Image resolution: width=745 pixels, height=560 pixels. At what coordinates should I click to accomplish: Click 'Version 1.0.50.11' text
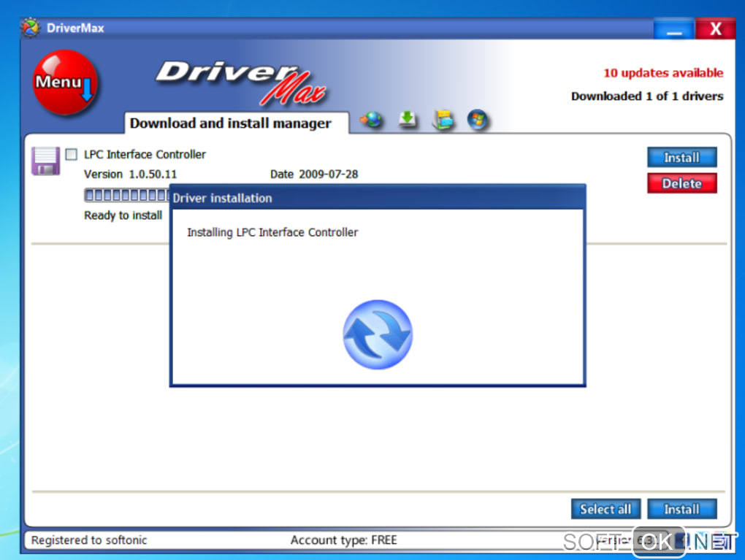coord(130,174)
